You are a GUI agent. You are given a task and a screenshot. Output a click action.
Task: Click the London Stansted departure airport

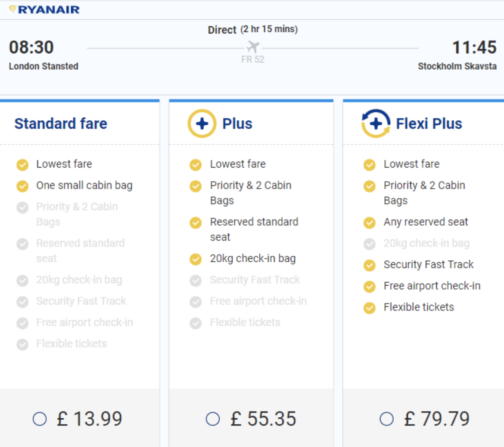pos(44,66)
